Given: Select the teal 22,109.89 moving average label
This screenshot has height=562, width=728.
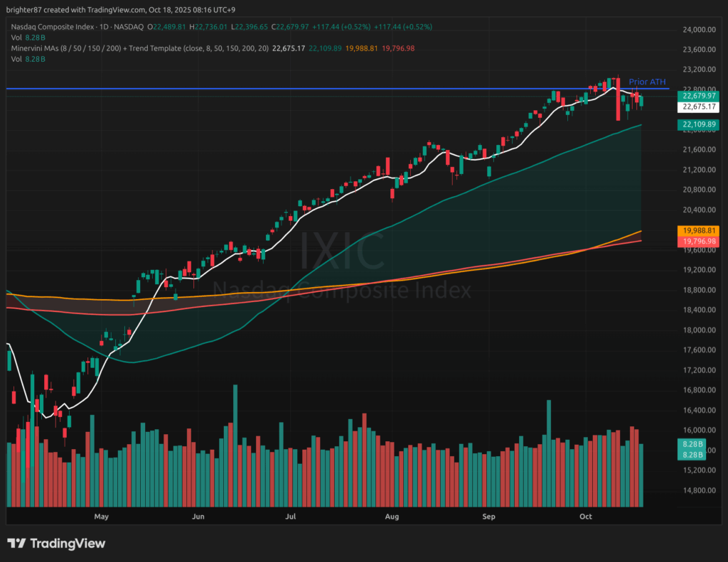Looking at the screenshot, I should point(698,124).
